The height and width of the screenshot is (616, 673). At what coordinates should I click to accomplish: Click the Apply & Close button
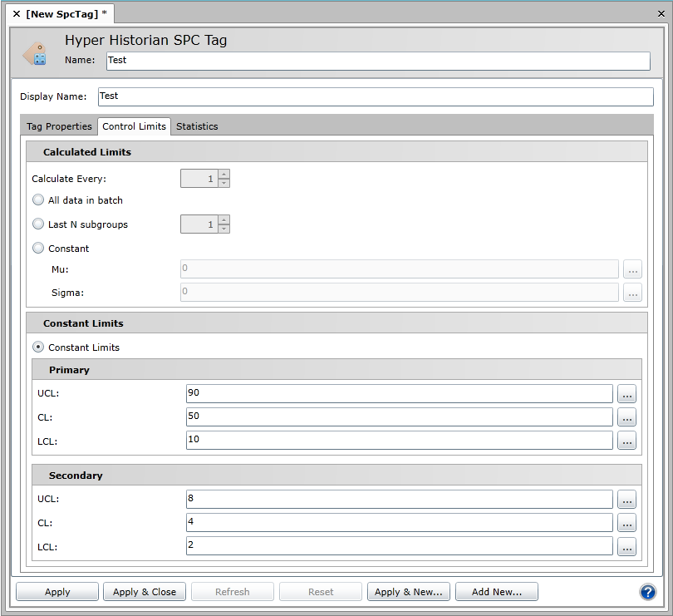[145, 592]
